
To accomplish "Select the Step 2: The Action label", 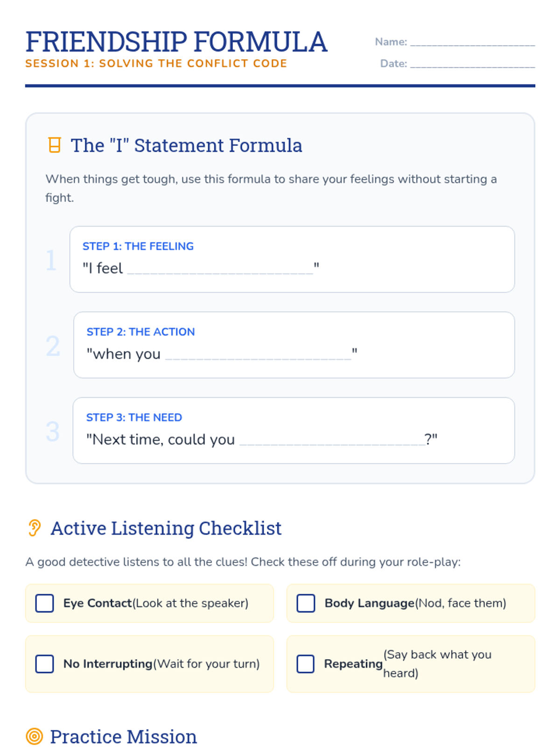I will [x=140, y=332].
